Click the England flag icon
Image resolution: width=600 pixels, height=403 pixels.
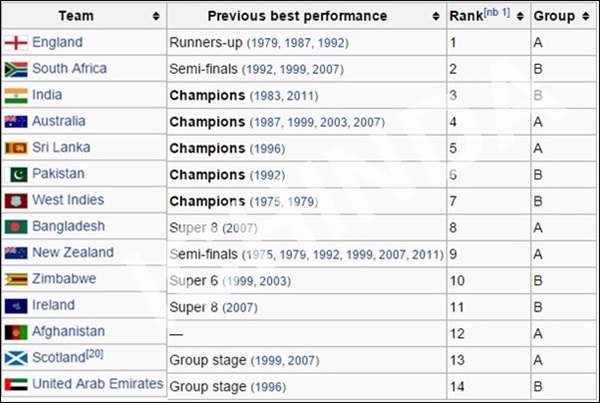(x=16, y=43)
